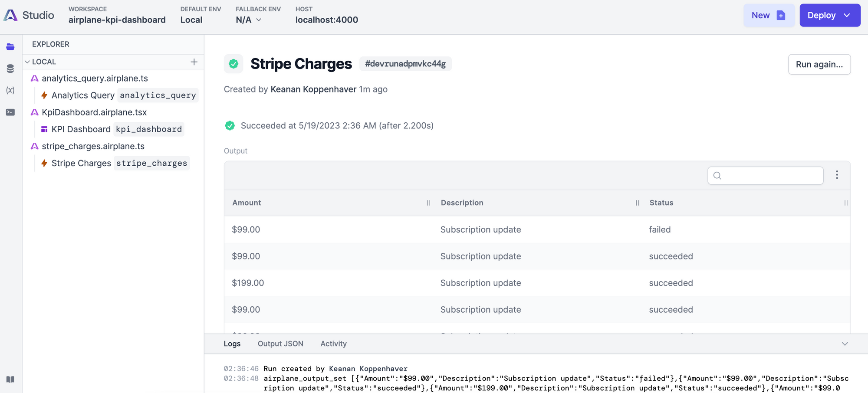Click the green success badge beside title
The image size is (868, 393).
click(x=233, y=64)
